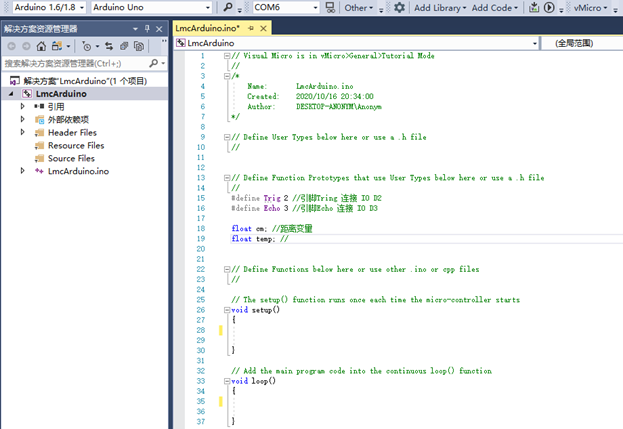Expand the 外部依赖项 node
The width and height of the screenshot is (623, 429).
pos(22,119)
